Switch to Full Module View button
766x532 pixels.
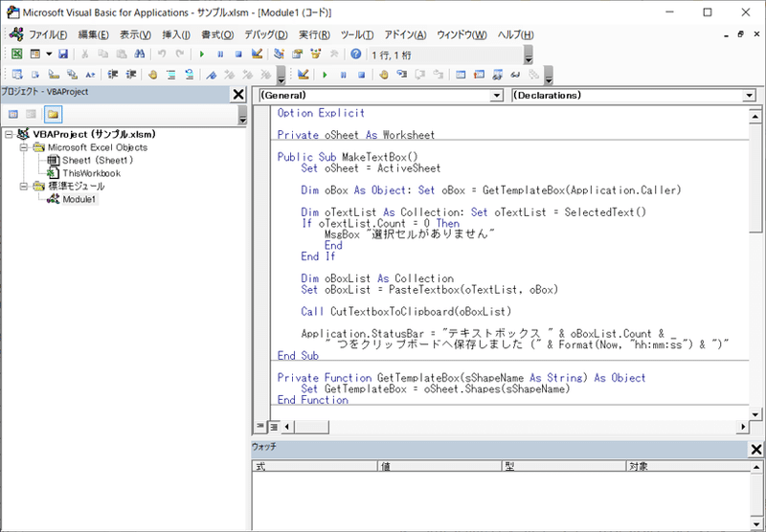[274, 427]
